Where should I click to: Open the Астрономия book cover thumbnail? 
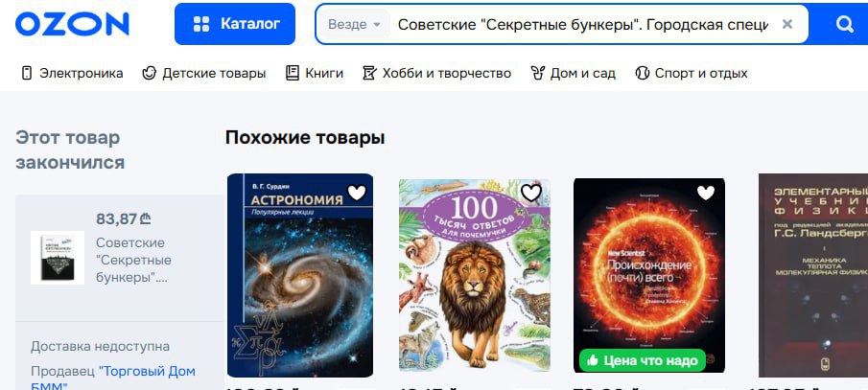coord(300,275)
